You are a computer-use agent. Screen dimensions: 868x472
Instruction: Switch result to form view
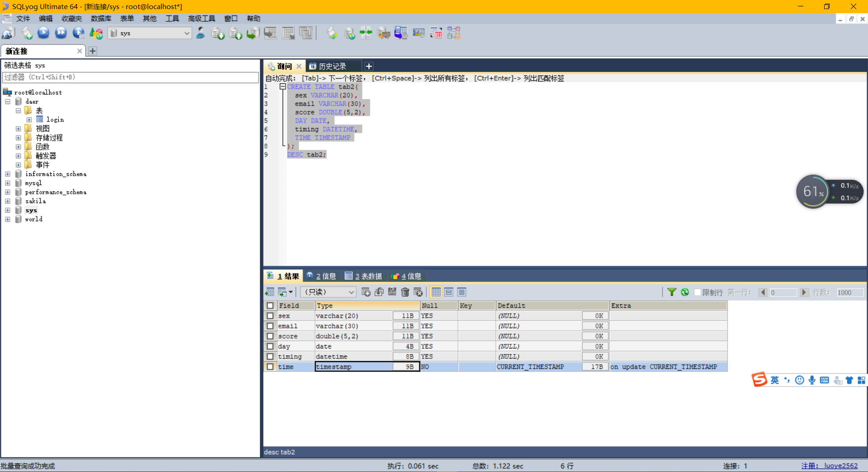tap(448, 292)
